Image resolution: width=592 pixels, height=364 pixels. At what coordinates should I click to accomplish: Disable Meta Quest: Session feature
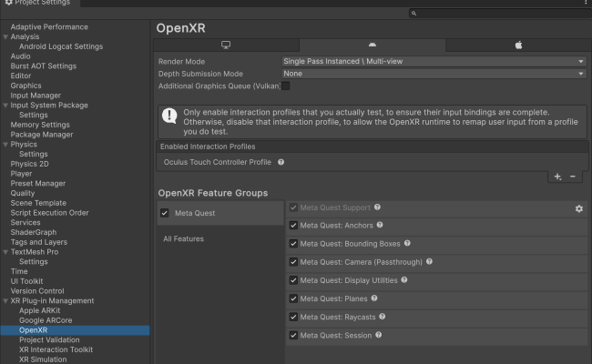click(x=293, y=335)
